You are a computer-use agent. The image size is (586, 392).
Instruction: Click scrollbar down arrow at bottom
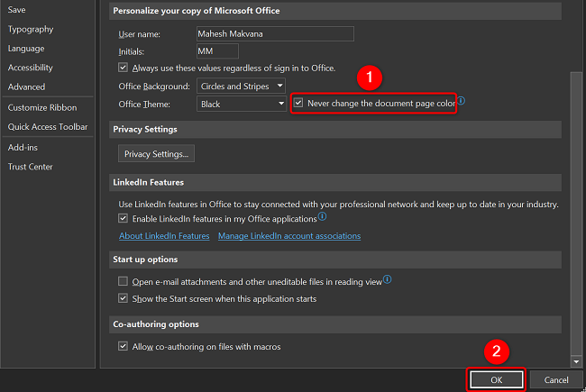pos(576,361)
